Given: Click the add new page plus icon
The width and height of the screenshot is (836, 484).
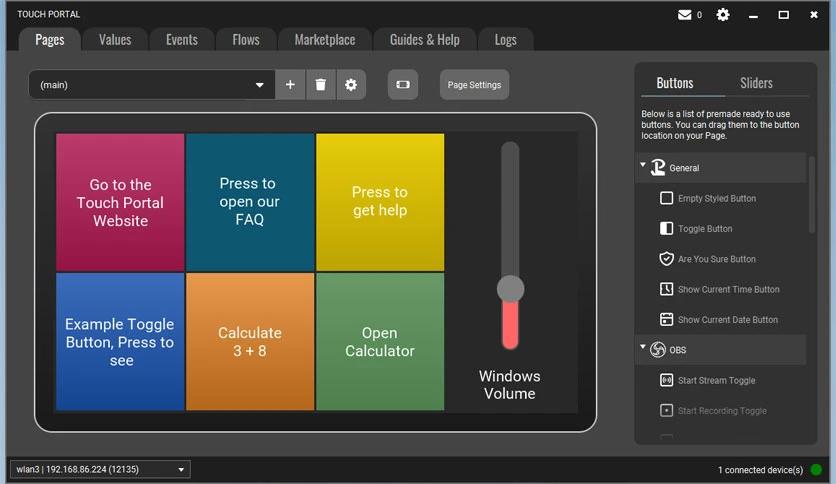Looking at the screenshot, I should pyautogui.click(x=290, y=85).
